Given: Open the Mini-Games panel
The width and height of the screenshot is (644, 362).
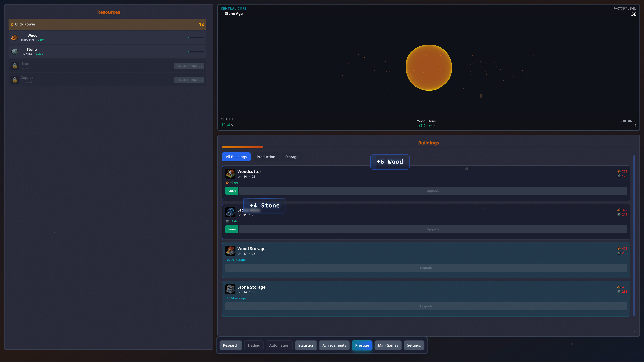Looking at the screenshot, I should 388,345.
